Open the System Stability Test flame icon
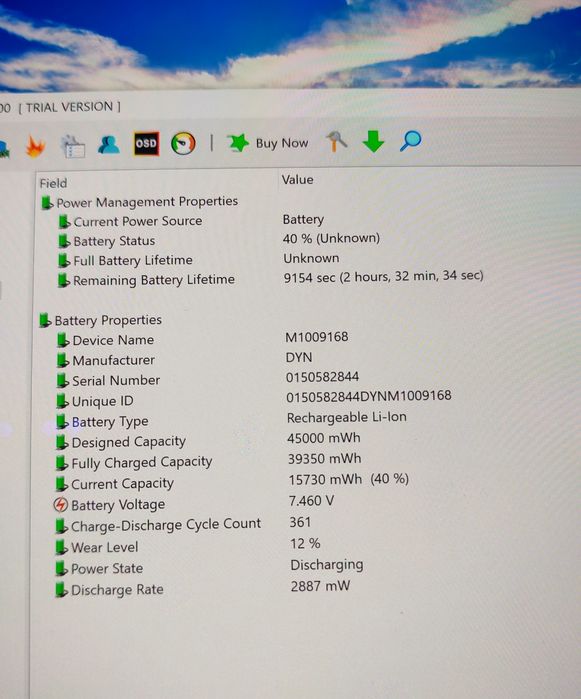The height and width of the screenshot is (699, 581). click(35, 147)
